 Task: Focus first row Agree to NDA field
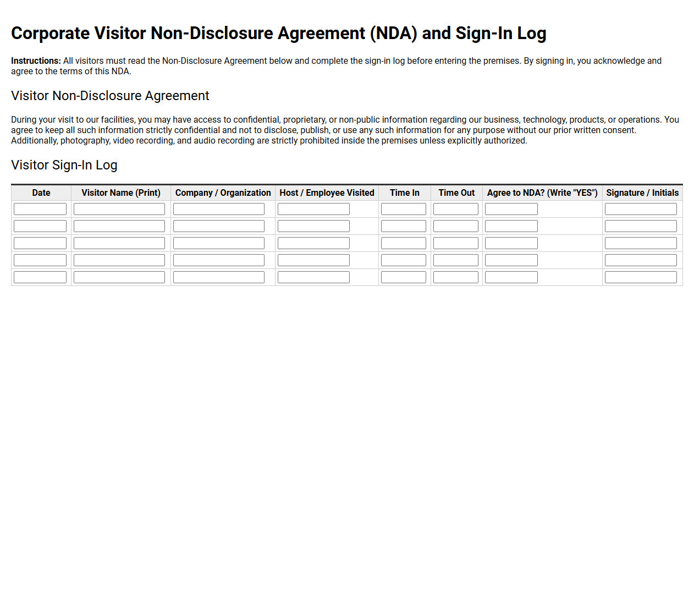511,209
